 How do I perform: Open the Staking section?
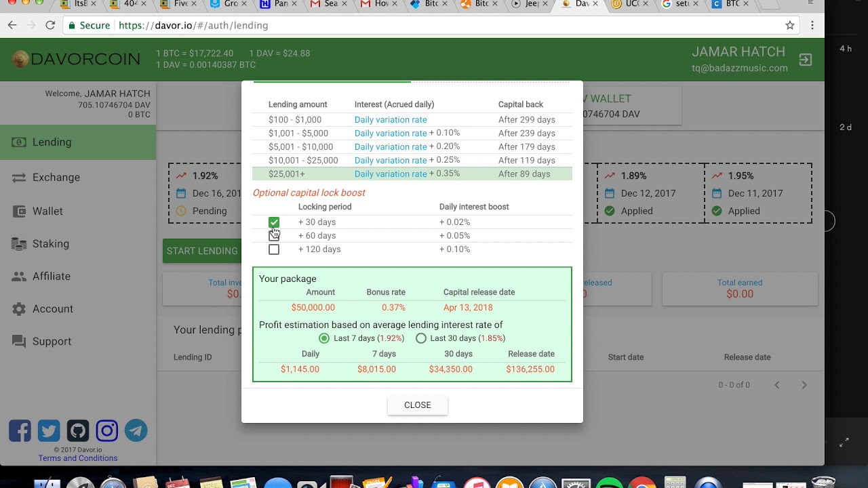coord(78,244)
